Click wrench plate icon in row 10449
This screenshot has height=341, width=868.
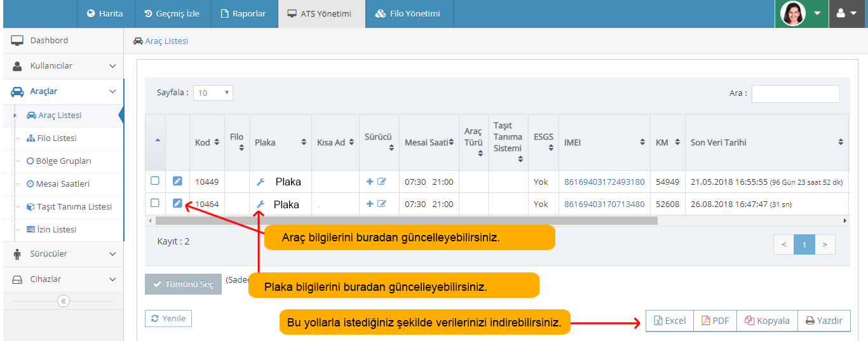click(260, 182)
